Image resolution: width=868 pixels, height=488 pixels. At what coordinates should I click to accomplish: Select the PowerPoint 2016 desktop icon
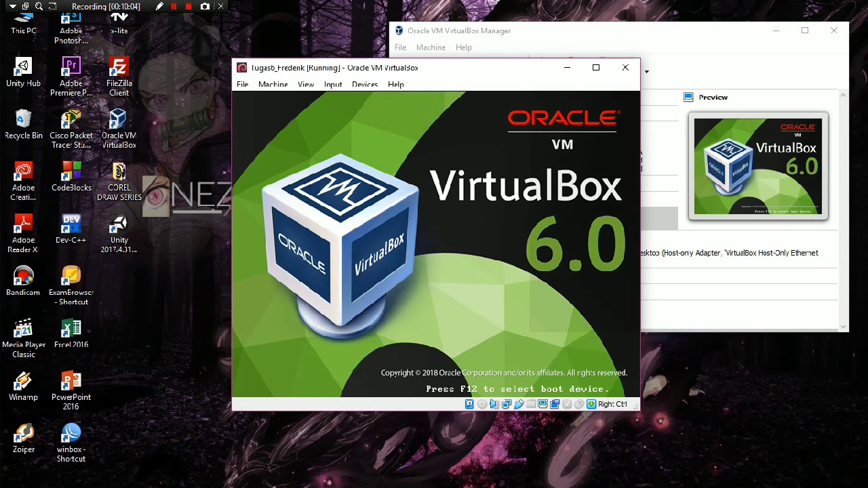click(x=71, y=390)
